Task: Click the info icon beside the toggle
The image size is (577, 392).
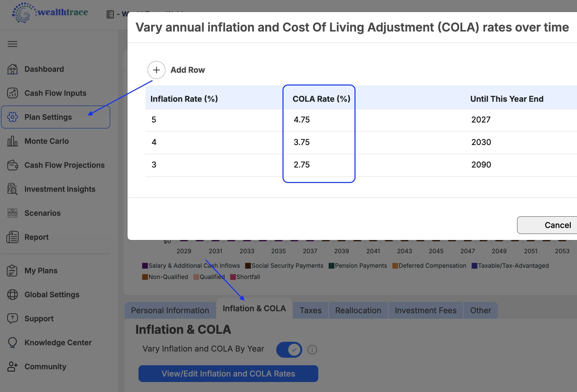Action: pos(312,350)
